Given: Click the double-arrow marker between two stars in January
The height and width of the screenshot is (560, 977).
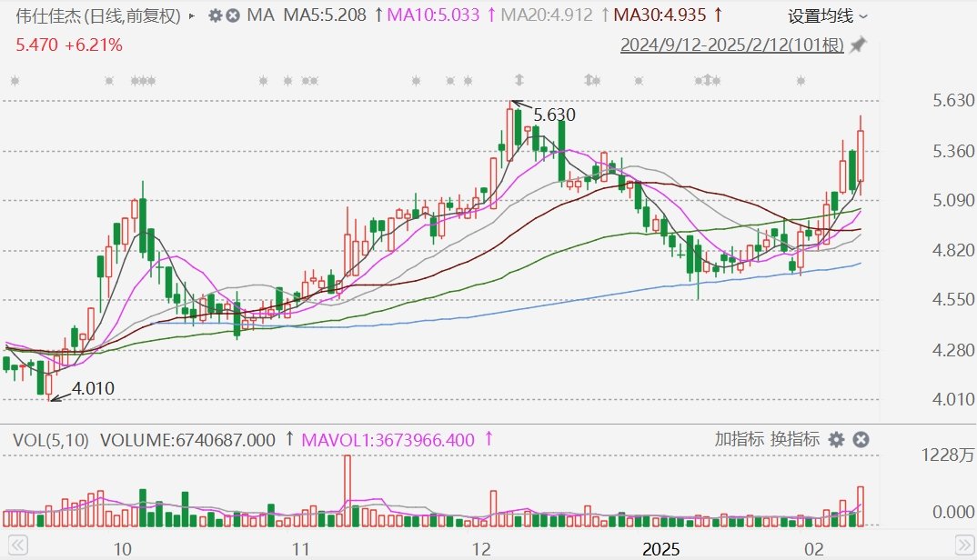Looking at the screenshot, I should [707, 80].
